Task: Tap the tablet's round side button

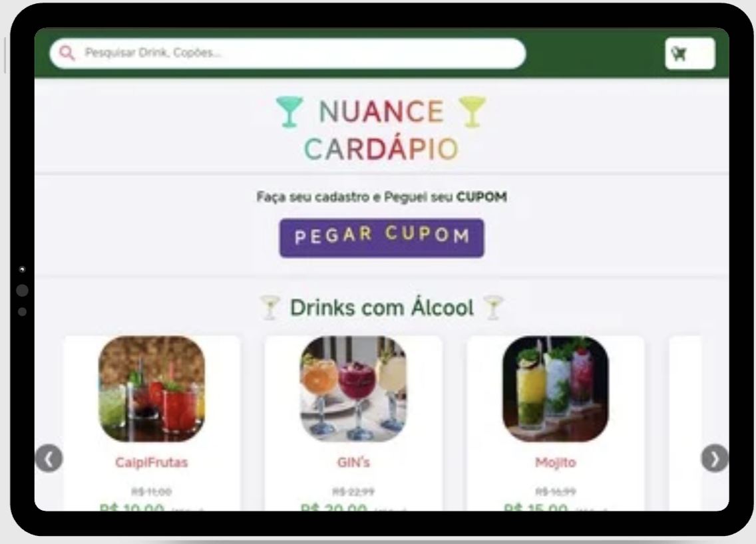Action: point(22,290)
